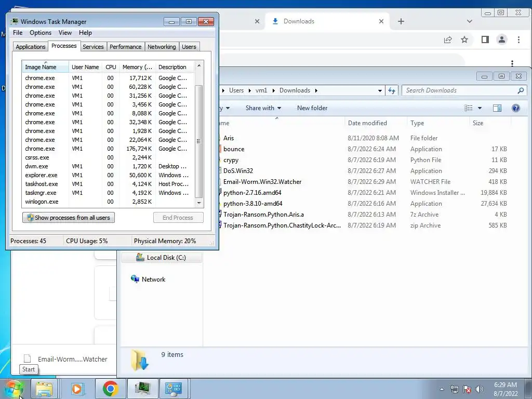
Task: Sort files by Type column
Action: click(437, 123)
